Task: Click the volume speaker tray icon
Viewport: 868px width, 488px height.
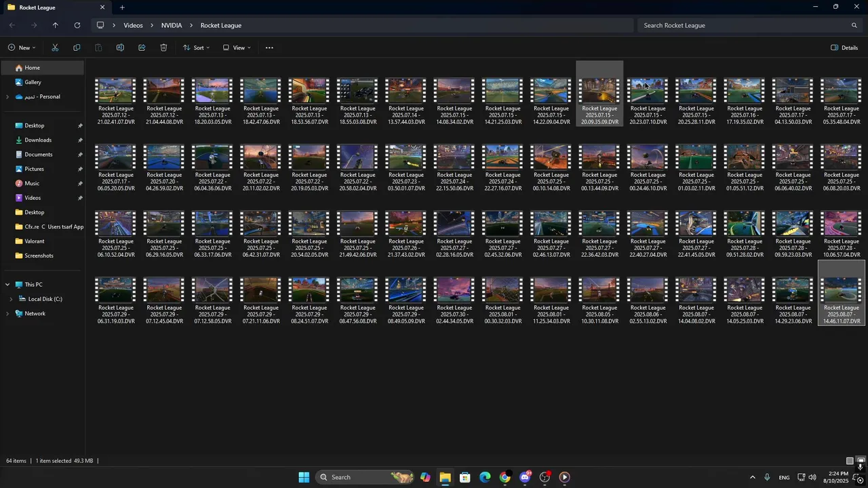Action: point(814,477)
